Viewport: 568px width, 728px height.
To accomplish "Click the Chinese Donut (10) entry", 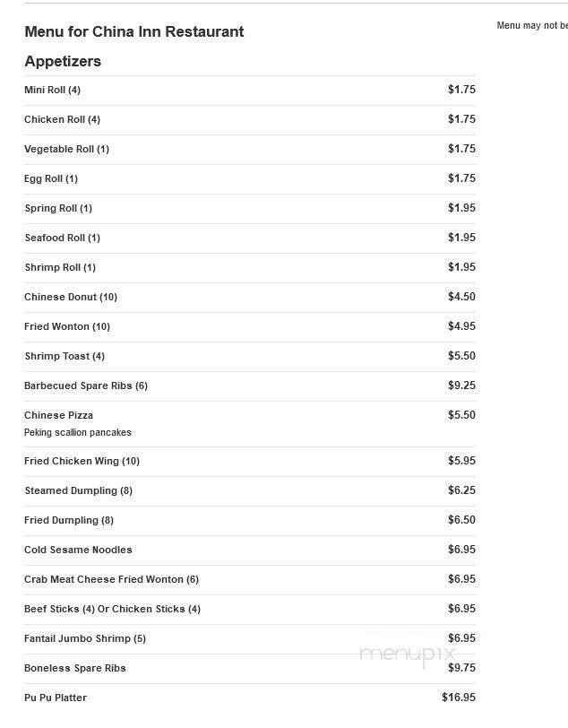I will 71,297.
